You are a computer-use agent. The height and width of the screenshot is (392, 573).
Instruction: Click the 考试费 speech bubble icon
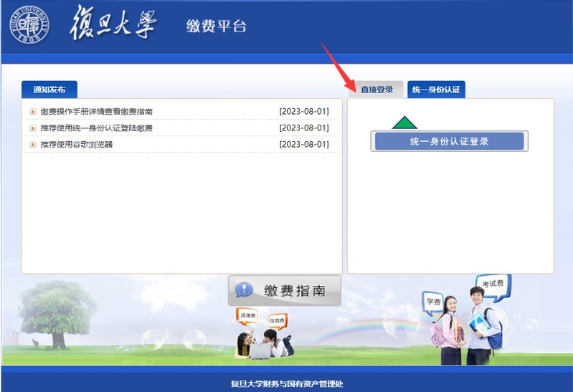pos(493,284)
